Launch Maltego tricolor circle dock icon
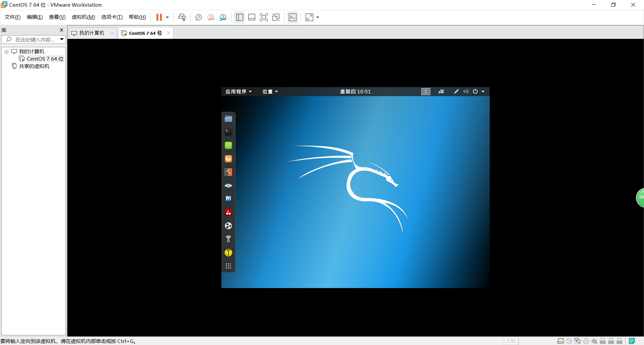 click(228, 226)
